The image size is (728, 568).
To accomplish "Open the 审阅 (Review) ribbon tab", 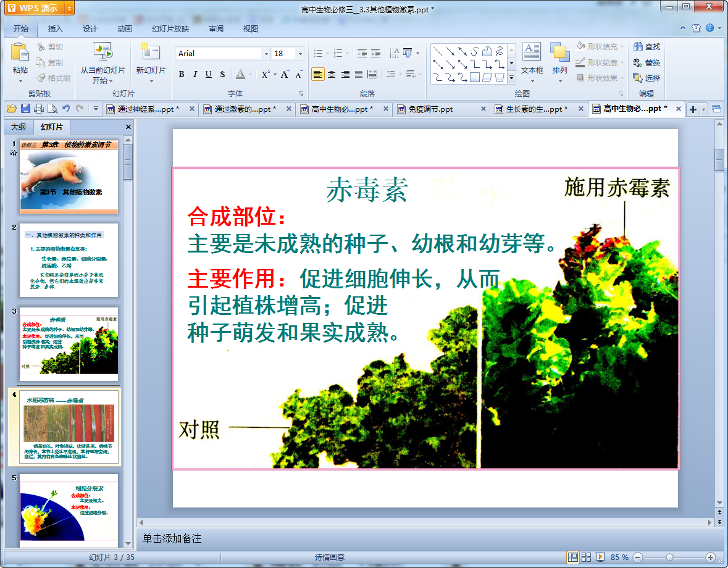I will tap(216, 29).
